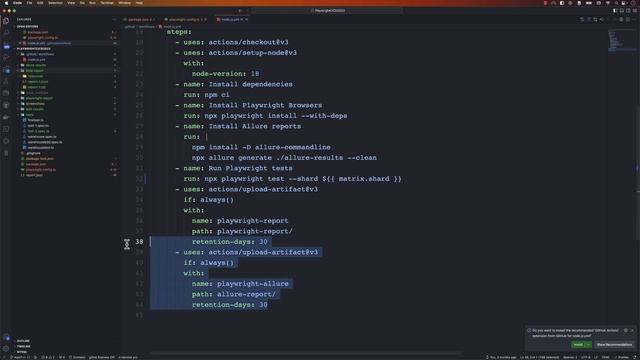Expand the TIMELINE section
Viewport: 640px width, 360px height.
[x=23, y=346]
